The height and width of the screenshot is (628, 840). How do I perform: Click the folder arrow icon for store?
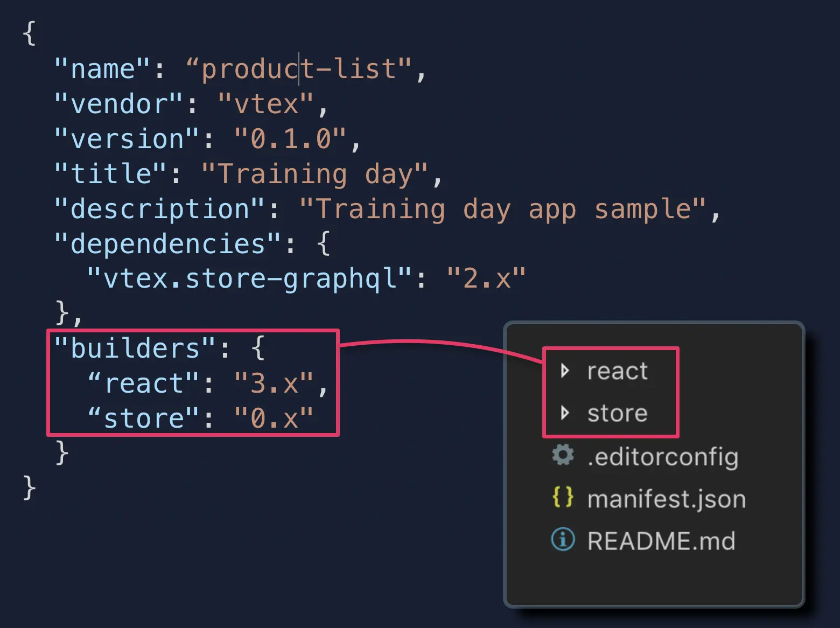pos(565,413)
